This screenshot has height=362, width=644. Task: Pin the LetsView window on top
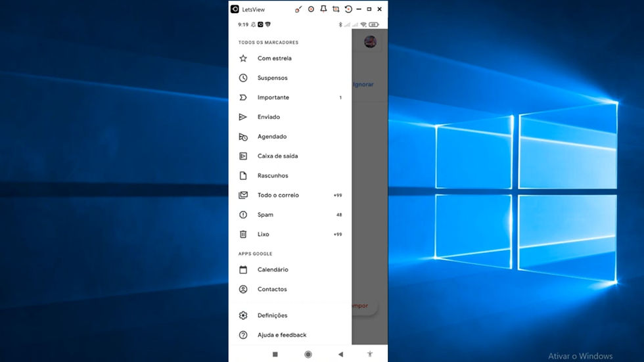tap(323, 9)
